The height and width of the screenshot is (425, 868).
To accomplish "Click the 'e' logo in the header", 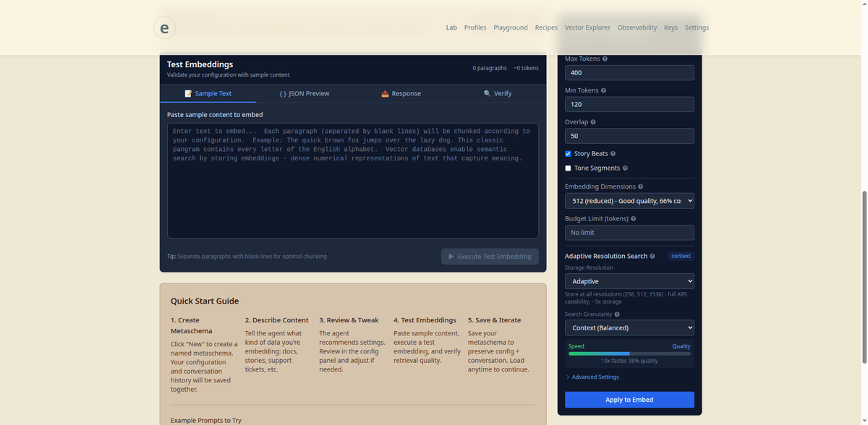I will (x=164, y=27).
